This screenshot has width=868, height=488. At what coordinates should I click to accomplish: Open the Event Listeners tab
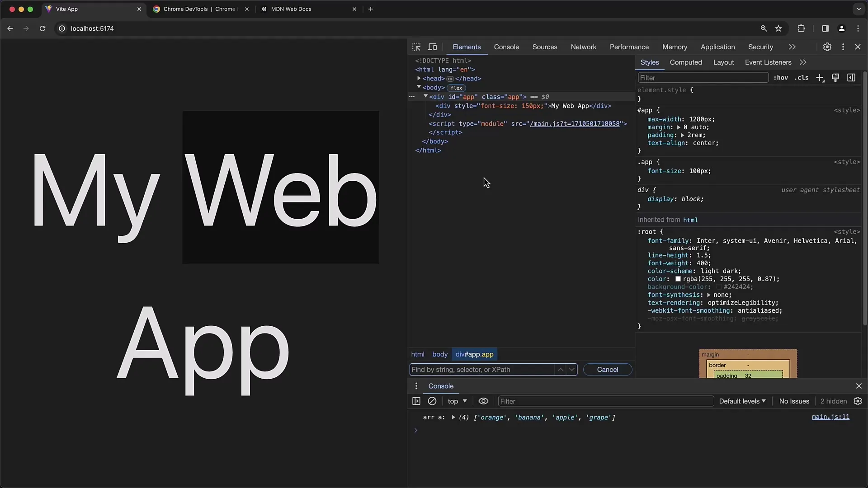pos(768,62)
